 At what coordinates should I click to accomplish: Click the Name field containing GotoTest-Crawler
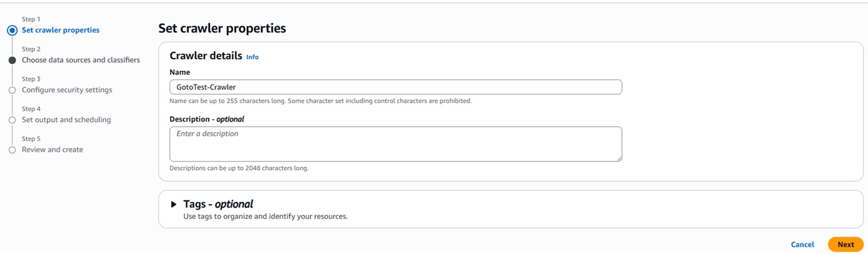pyautogui.click(x=396, y=87)
